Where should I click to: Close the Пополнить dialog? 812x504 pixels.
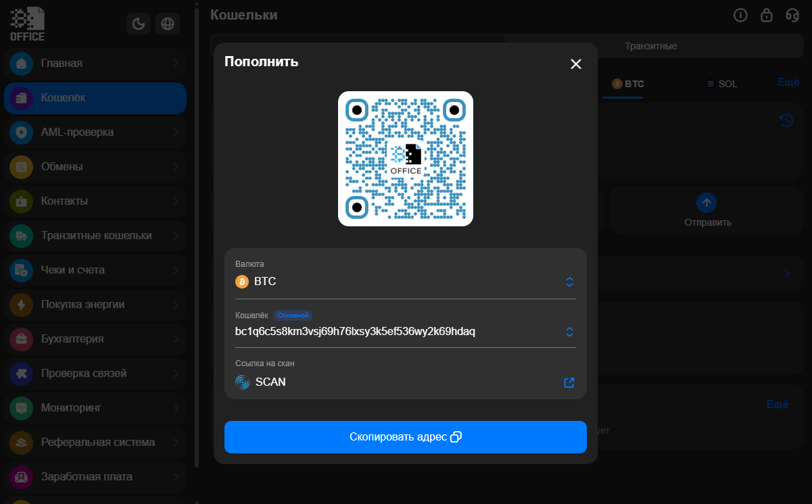576,64
